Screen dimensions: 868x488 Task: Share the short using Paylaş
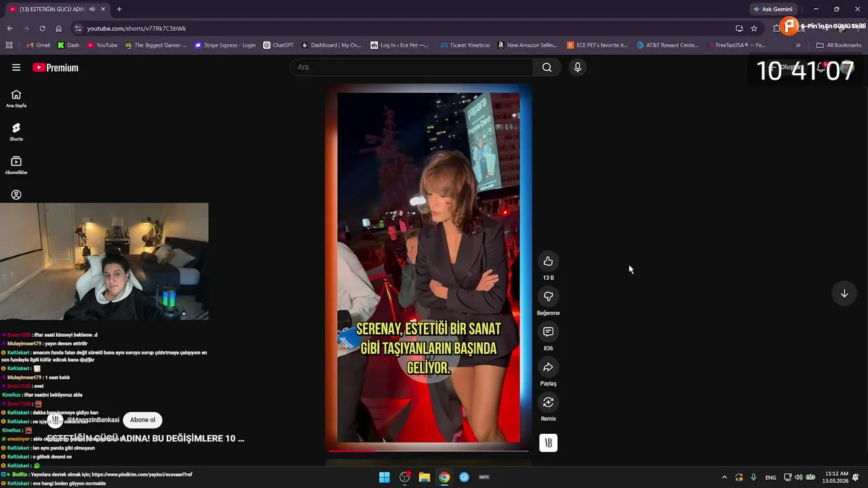pos(548,367)
